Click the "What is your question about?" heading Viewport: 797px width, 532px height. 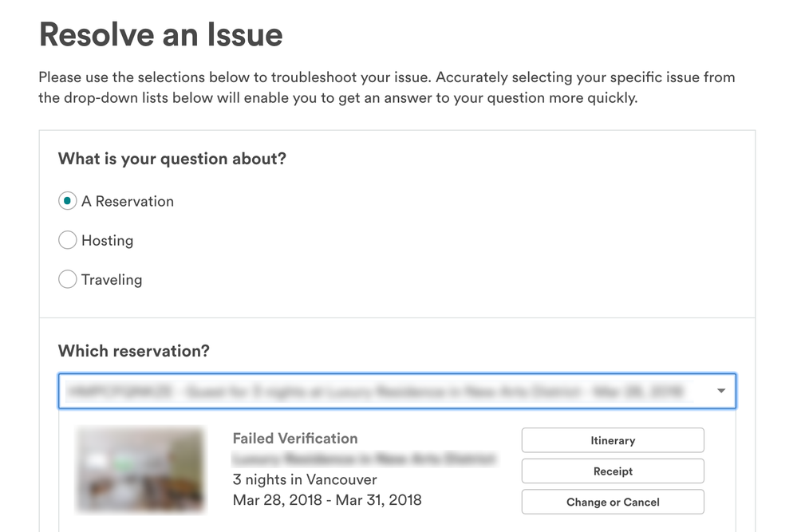click(x=172, y=159)
